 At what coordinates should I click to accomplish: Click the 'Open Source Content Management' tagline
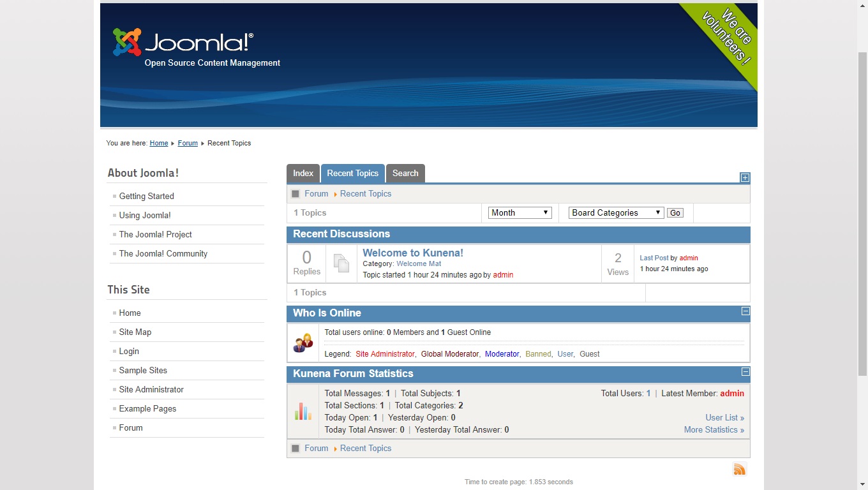pyautogui.click(x=213, y=63)
